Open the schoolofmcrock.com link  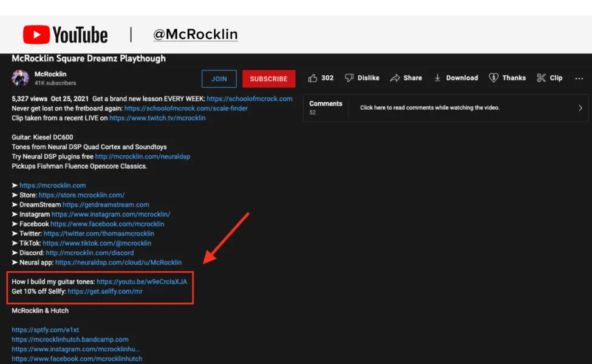pyautogui.click(x=250, y=99)
